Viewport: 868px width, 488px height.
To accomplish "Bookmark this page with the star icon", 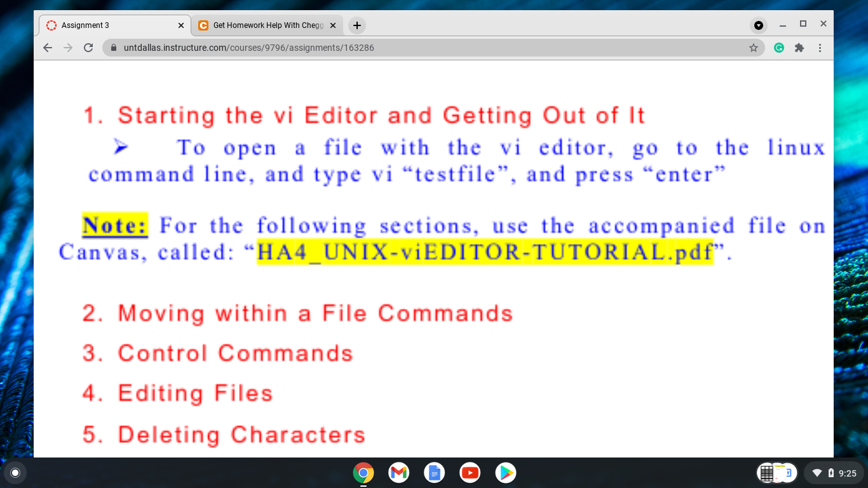I will [754, 48].
